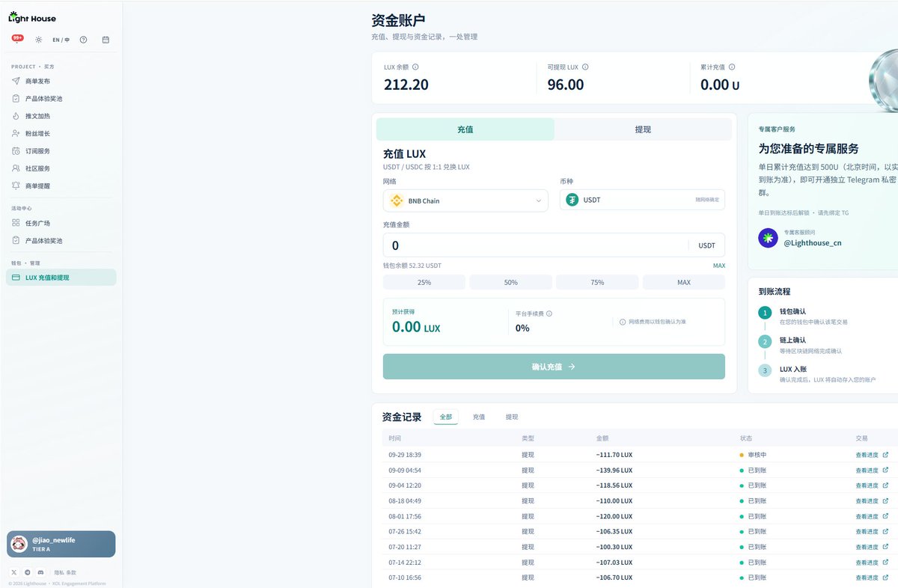This screenshot has width=898, height=588.
Task: Click the Light House logo
Action: (x=32, y=17)
